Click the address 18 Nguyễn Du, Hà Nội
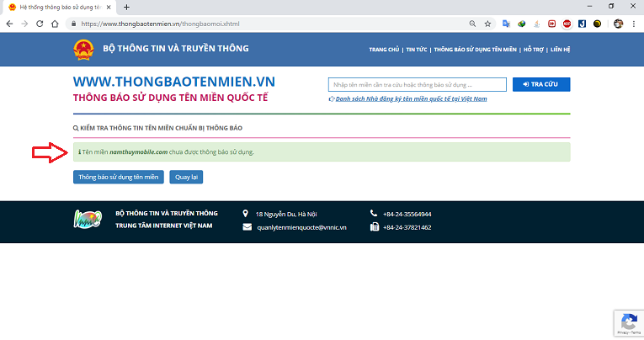The height and width of the screenshot is (340, 644). (x=286, y=214)
